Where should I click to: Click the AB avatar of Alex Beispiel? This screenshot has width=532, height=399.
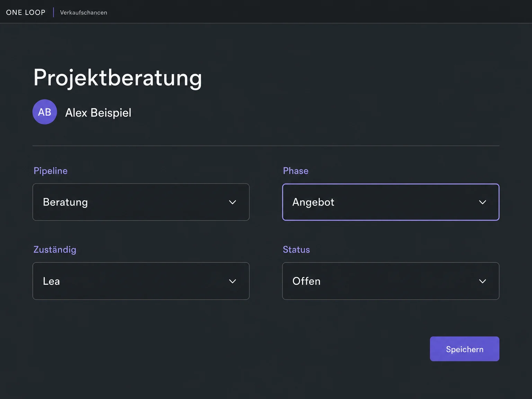[x=45, y=112]
